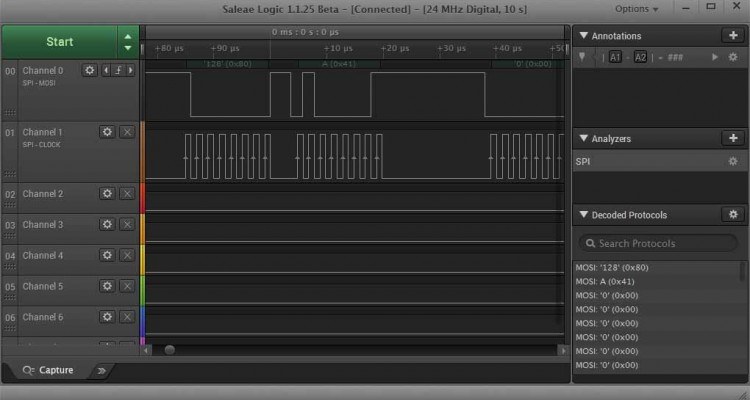Add a new analyzer with plus button
This screenshot has width=750, height=400.
pyautogui.click(x=732, y=138)
